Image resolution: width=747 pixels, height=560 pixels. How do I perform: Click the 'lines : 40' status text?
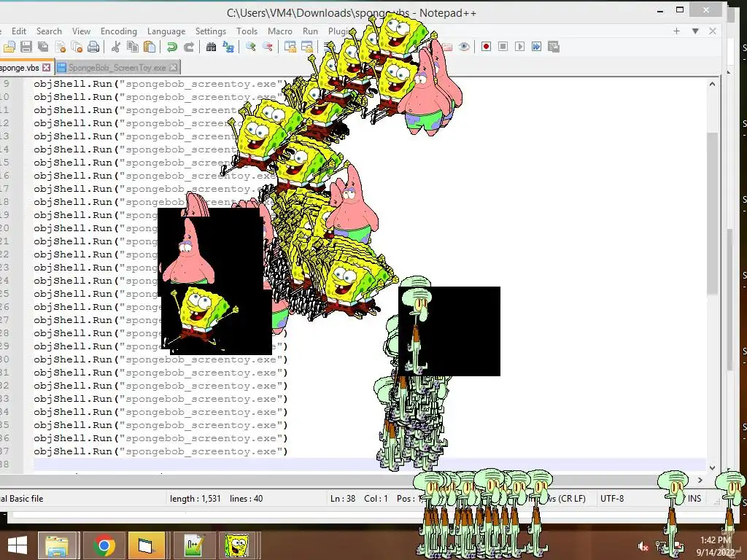247,499
